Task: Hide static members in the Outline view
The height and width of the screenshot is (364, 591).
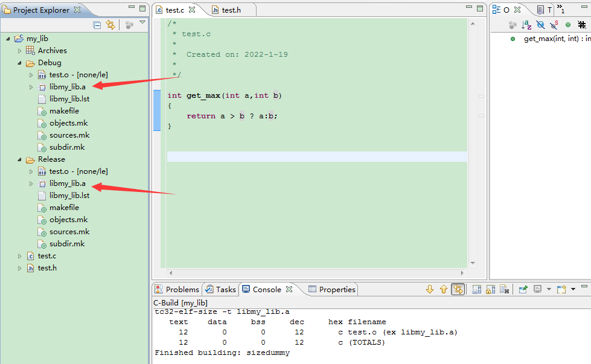Action: (x=555, y=24)
